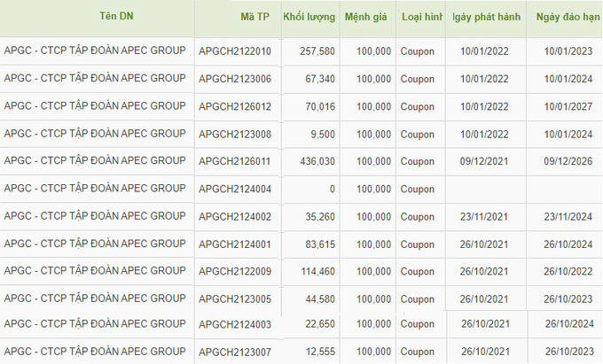The image size is (603, 364).
Task: Open bond code APGCH2126011
Action: point(236,161)
